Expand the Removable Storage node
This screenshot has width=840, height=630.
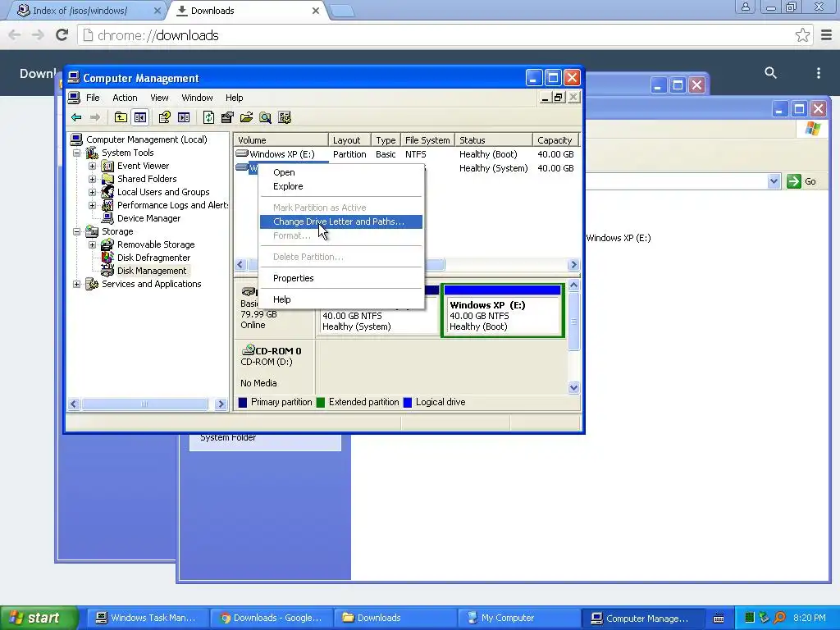tap(92, 244)
